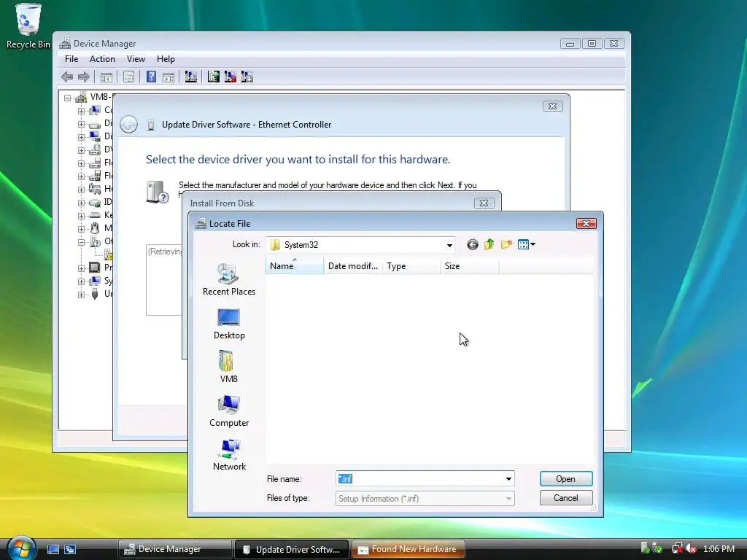Go to Desktop in Locate File sidebar
The height and width of the screenshot is (560, 747).
[x=228, y=324]
